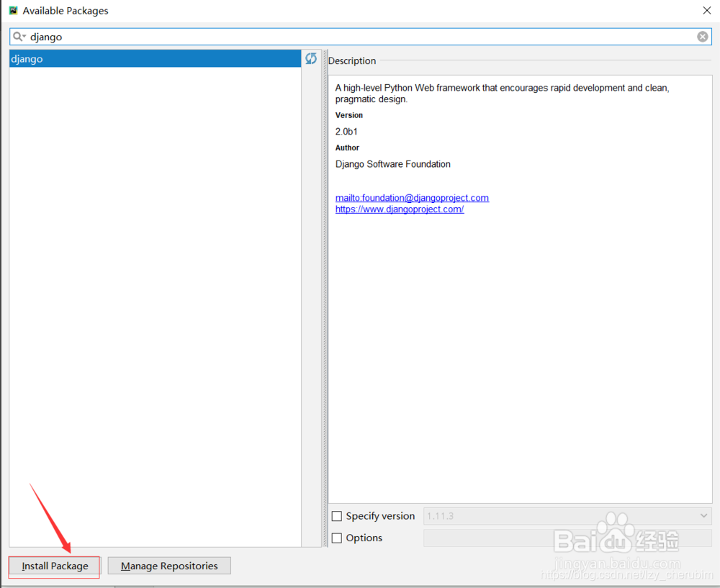The image size is (720, 588).
Task: Click the Author label in description
Action: pos(347,148)
